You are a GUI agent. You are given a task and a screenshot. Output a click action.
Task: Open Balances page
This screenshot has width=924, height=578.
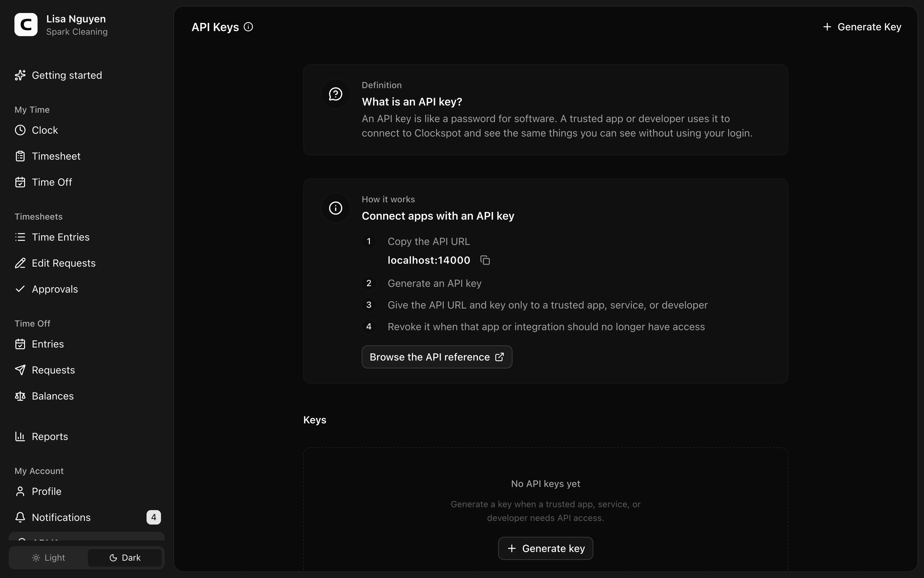point(87,396)
